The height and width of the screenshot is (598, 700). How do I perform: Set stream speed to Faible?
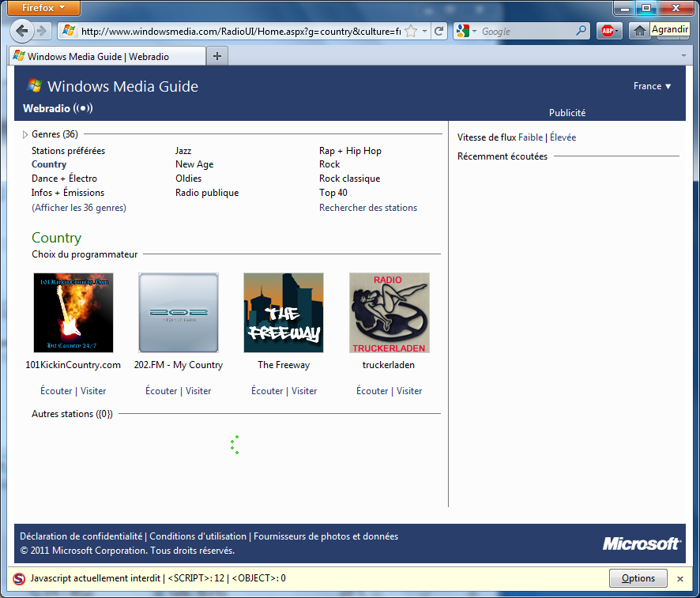[530, 137]
